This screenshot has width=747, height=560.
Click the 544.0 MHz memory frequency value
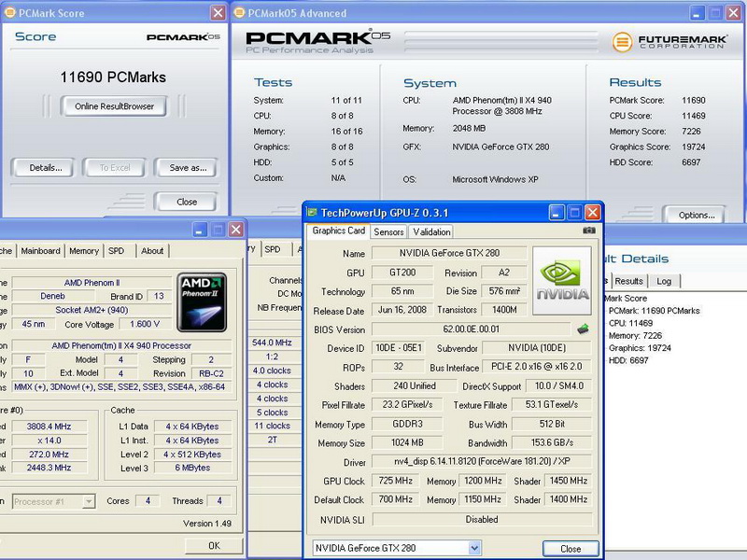point(272,343)
